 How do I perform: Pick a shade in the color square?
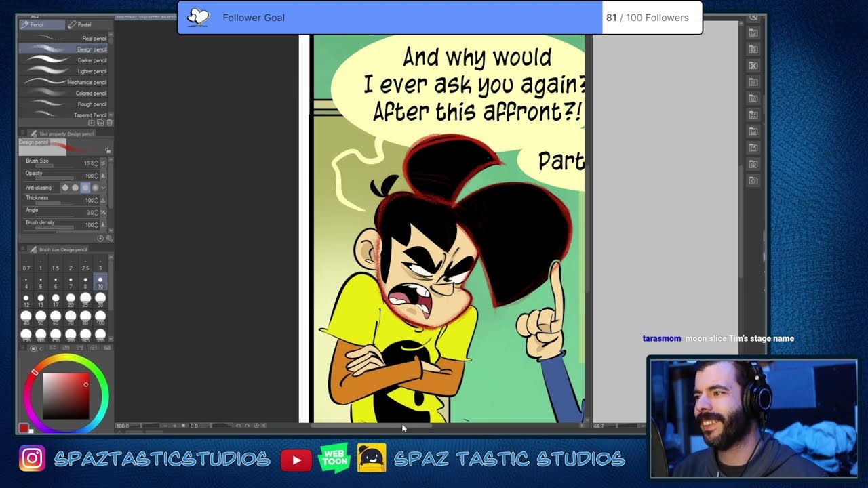[66, 396]
